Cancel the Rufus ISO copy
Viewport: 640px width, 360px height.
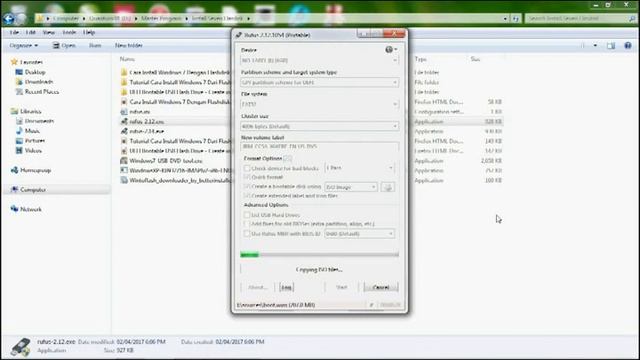tap(380, 287)
